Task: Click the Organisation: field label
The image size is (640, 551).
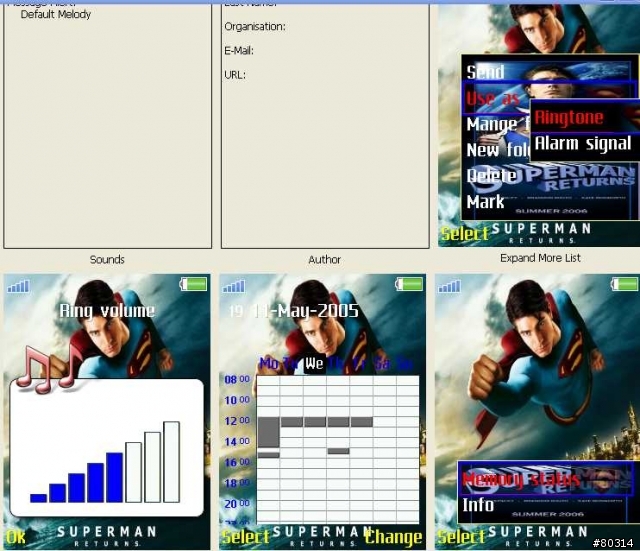Action: [255, 27]
